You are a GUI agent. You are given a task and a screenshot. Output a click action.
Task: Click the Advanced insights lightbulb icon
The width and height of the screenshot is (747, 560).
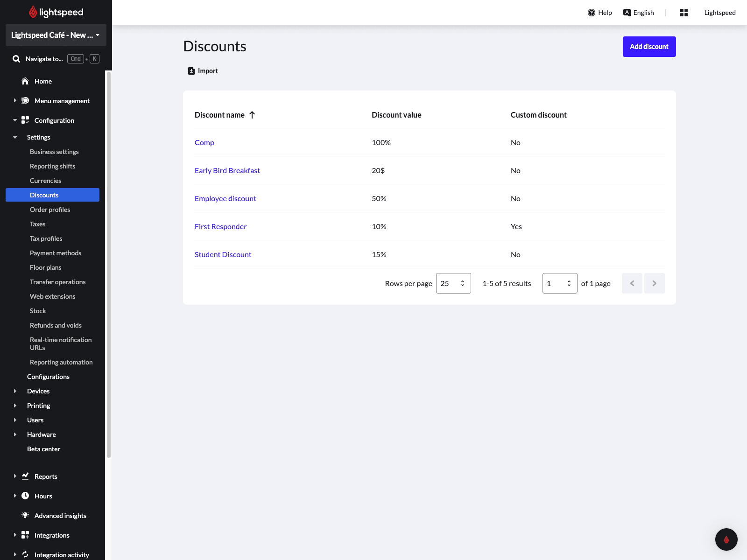tap(25, 515)
